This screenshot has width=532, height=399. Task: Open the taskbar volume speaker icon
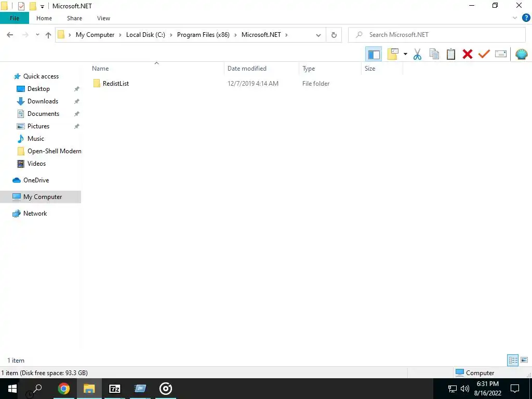click(x=465, y=389)
